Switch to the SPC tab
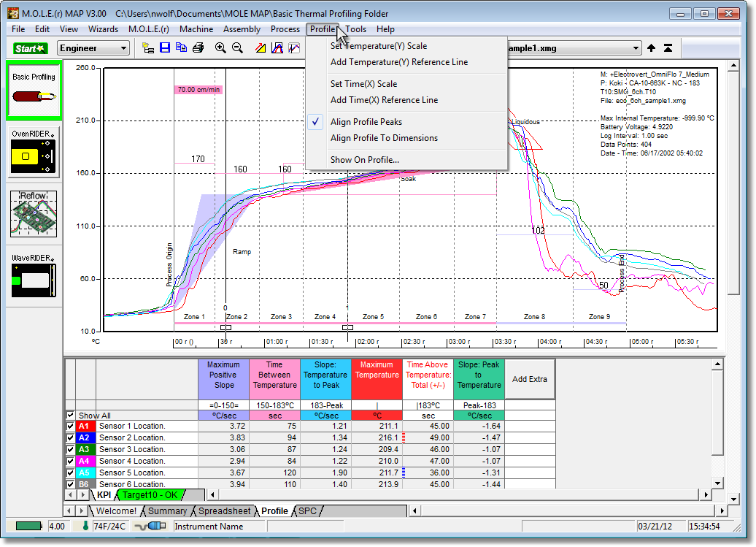 pyautogui.click(x=308, y=510)
